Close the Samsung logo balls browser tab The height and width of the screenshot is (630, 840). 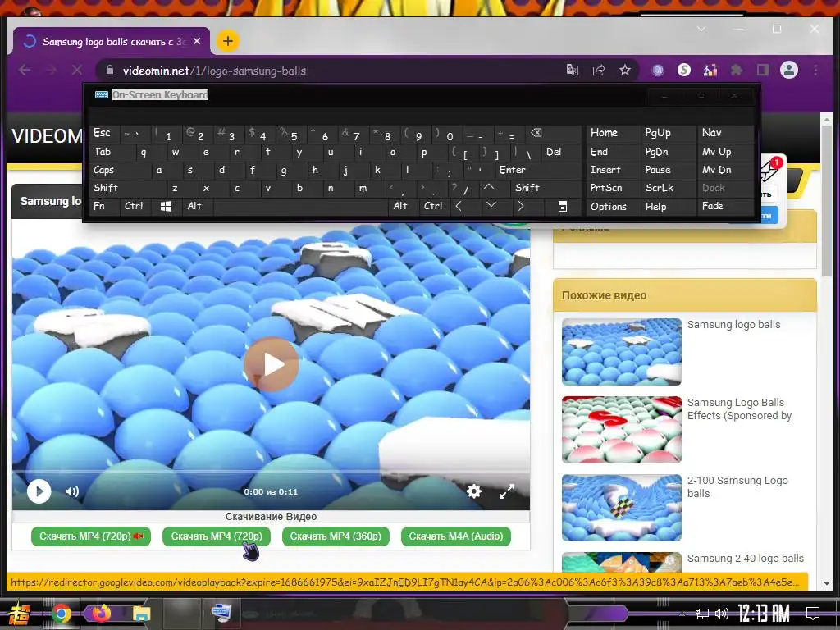[197, 41]
